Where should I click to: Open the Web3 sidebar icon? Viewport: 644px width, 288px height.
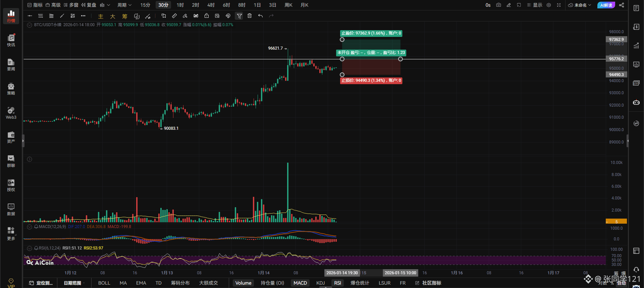click(x=11, y=113)
